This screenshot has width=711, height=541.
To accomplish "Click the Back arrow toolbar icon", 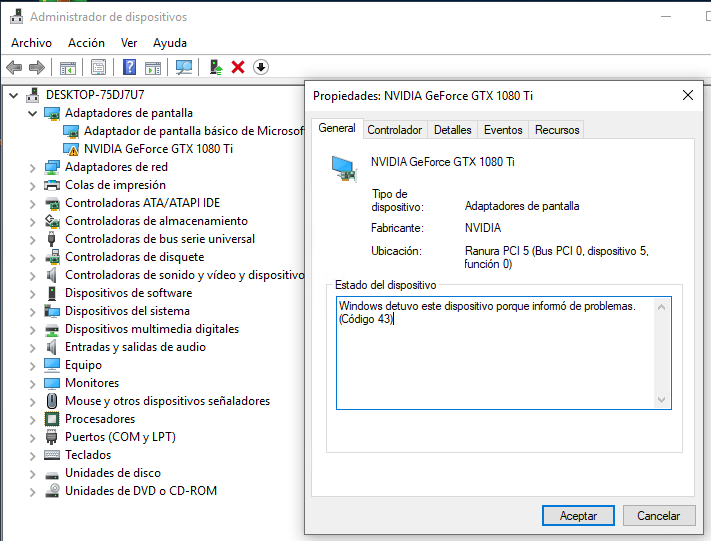I will tap(14, 68).
